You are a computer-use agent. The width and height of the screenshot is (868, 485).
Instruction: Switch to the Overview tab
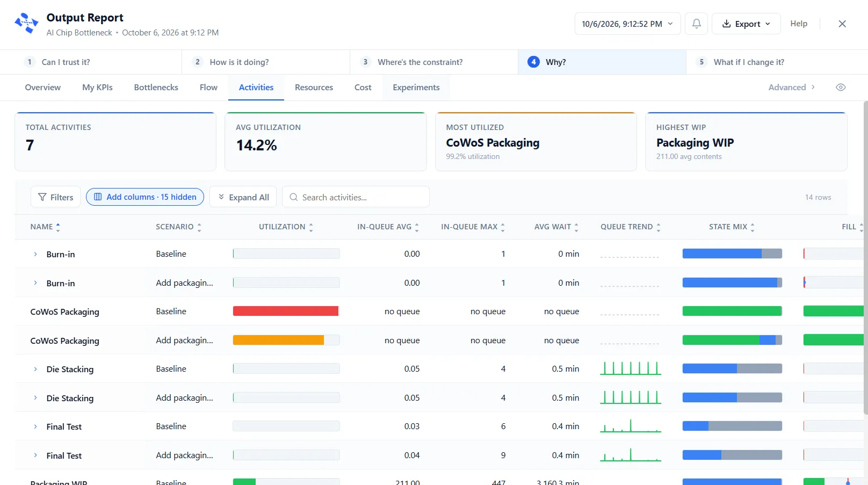[43, 87]
